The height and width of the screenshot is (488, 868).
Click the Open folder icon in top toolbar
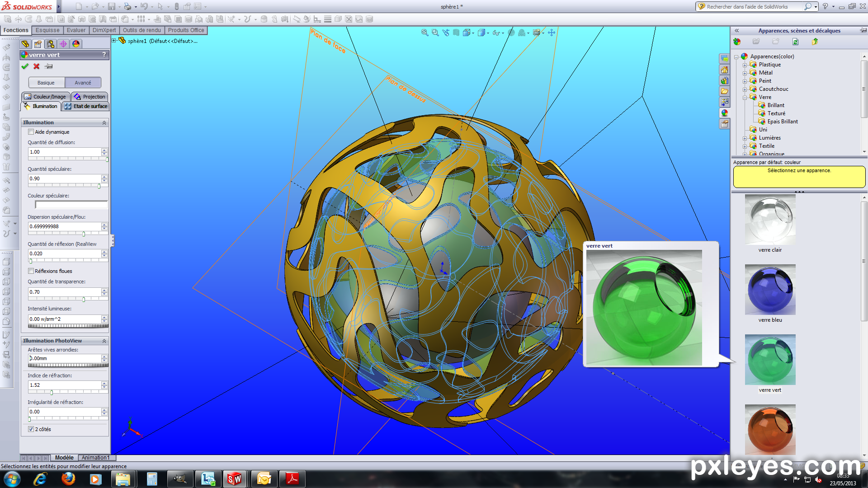(95, 7)
